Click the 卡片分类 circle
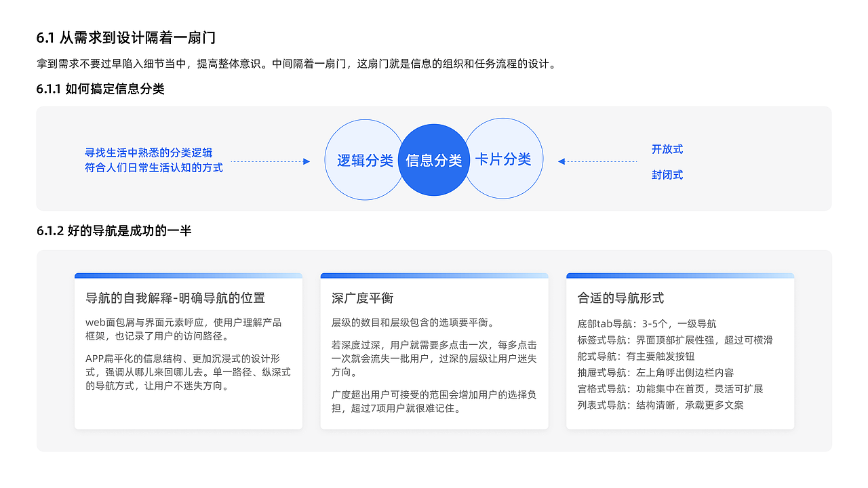Screen dimensions: 868x488 (509, 159)
